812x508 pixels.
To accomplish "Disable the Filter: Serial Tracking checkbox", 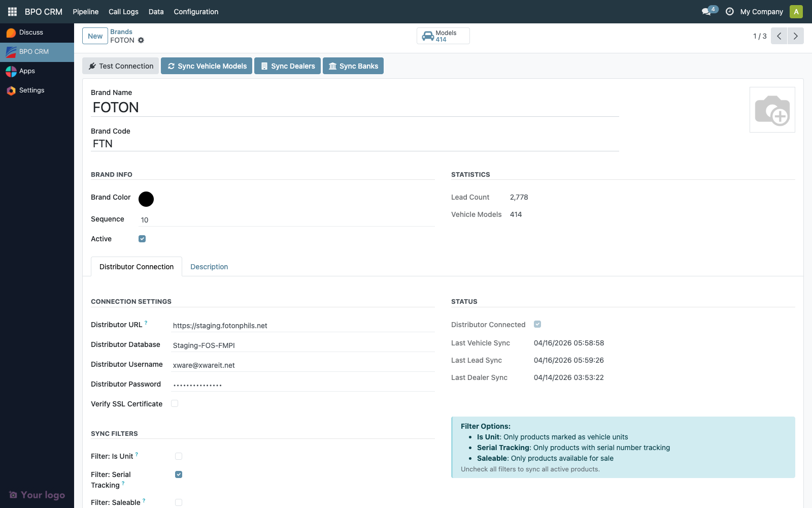I will pyautogui.click(x=179, y=474).
